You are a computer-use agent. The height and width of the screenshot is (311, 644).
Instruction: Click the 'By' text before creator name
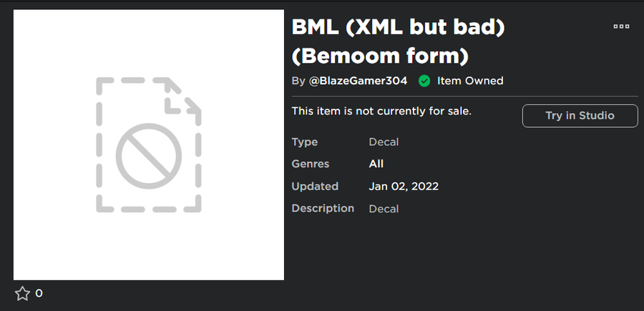298,81
